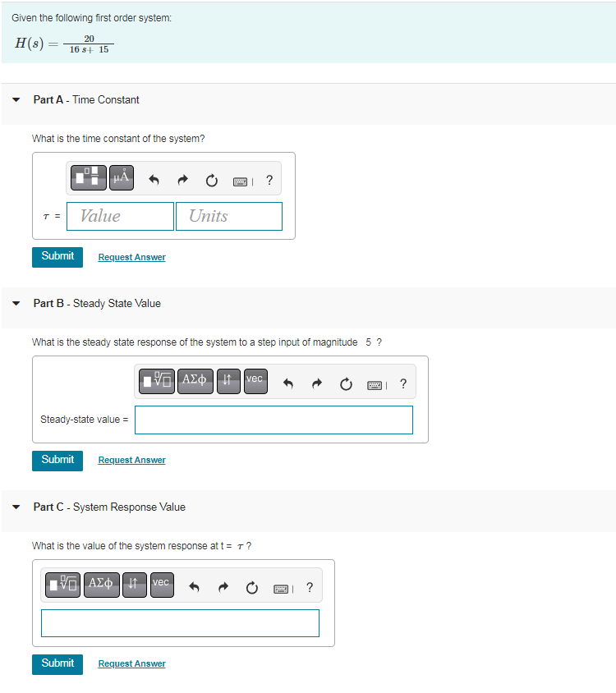Collapse Part A - Time Constant section

tap(16, 100)
